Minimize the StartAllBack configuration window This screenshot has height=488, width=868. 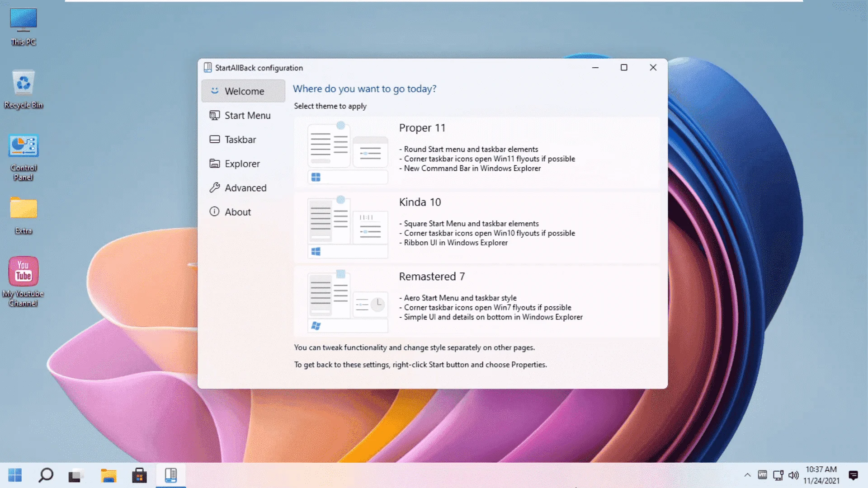coord(595,67)
